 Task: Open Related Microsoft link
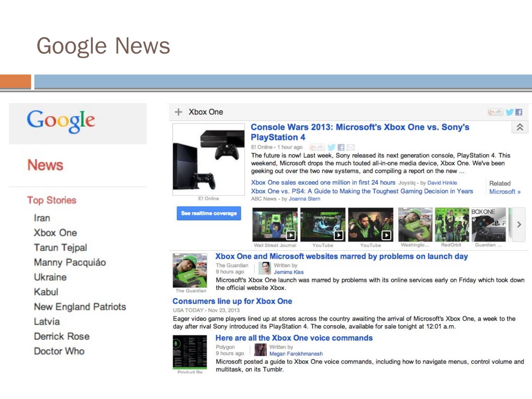click(505, 192)
